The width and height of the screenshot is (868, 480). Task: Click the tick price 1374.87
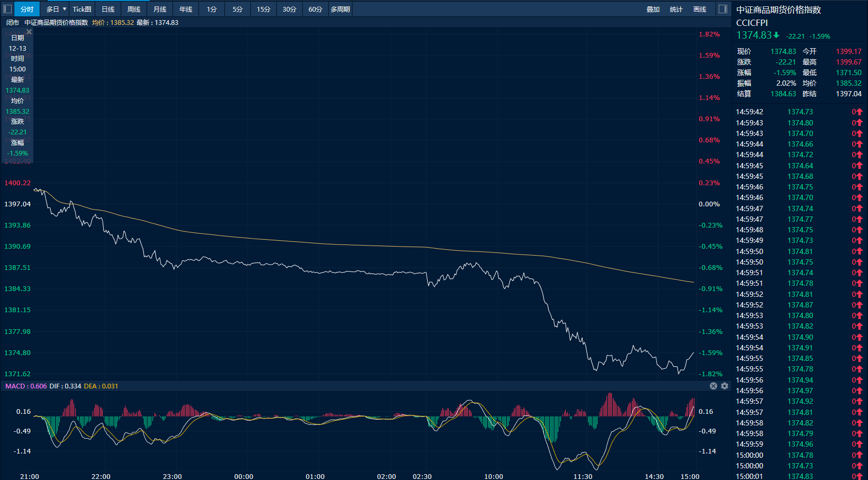[800, 305]
